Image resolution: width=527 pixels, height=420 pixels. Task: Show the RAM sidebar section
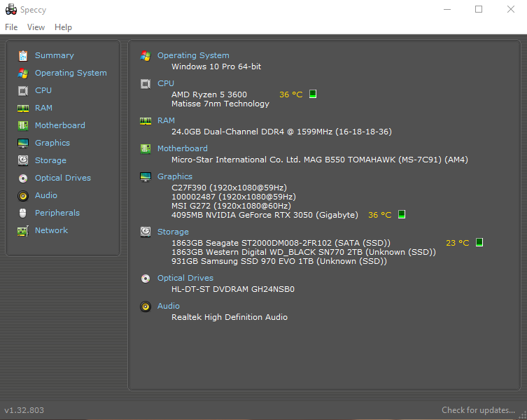pos(43,108)
